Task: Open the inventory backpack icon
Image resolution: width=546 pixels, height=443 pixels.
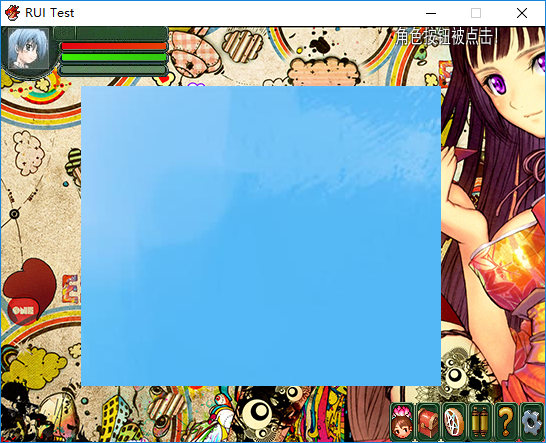Action: coord(428,422)
